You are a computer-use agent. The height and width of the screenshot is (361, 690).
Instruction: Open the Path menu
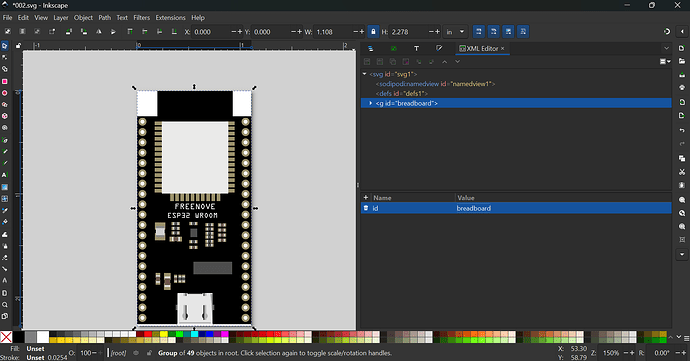click(x=104, y=18)
